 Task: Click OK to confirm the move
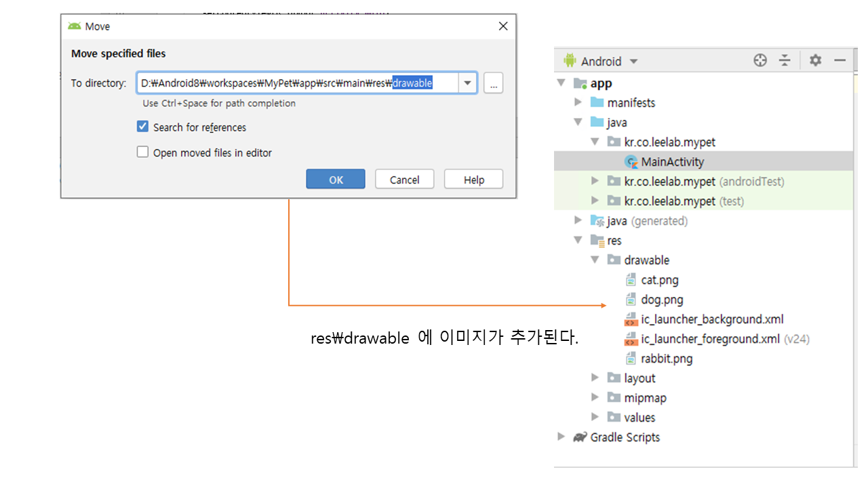pos(336,180)
